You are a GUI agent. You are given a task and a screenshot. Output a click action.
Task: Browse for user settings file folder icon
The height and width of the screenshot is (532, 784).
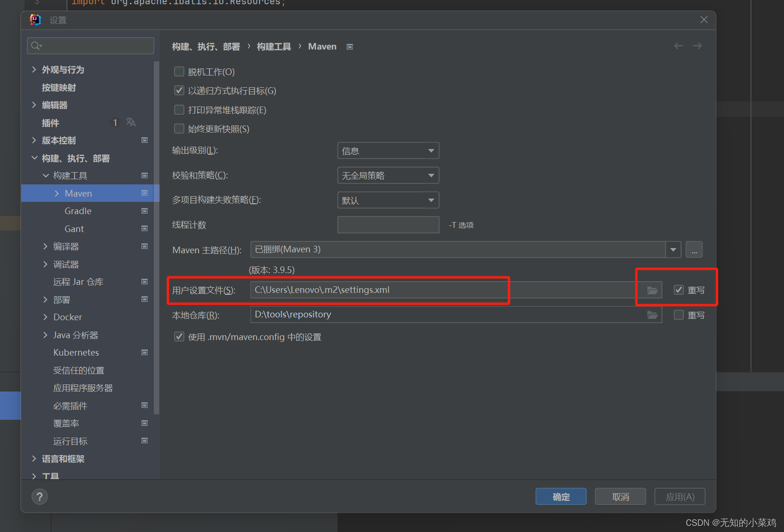(x=652, y=290)
